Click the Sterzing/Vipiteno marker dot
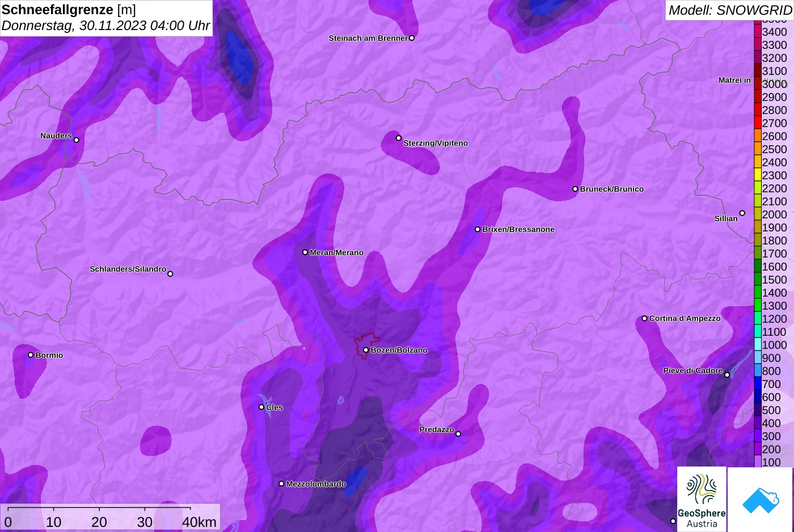794x532 pixels. coord(399,138)
